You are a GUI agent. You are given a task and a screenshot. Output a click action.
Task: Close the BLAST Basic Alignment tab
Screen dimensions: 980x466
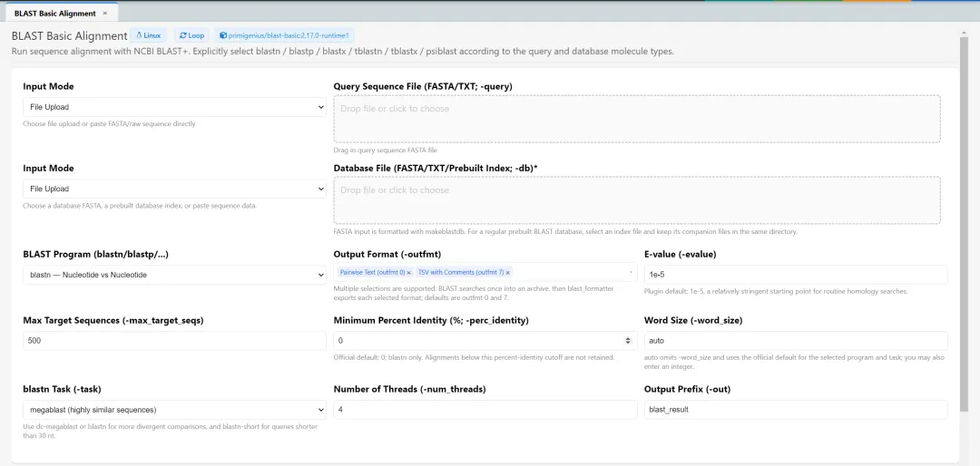104,13
